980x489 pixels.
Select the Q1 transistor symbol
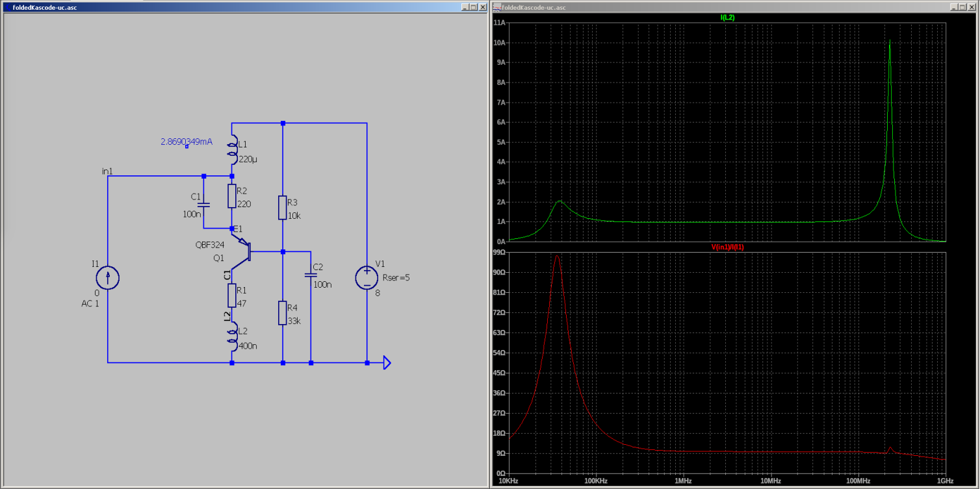tap(242, 251)
